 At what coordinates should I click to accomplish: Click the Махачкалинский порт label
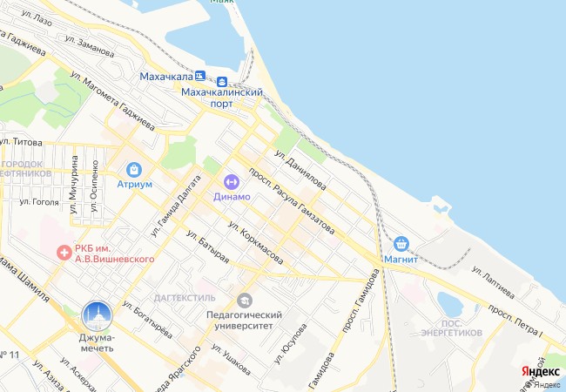(222, 98)
